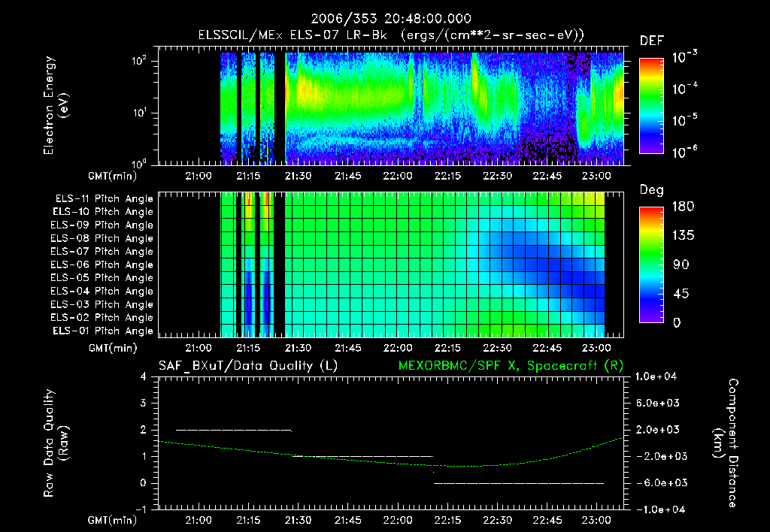This screenshot has width=770, height=532.
Task: Click the 21:45 tick under the pitch angle panel
Action: coord(347,348)
